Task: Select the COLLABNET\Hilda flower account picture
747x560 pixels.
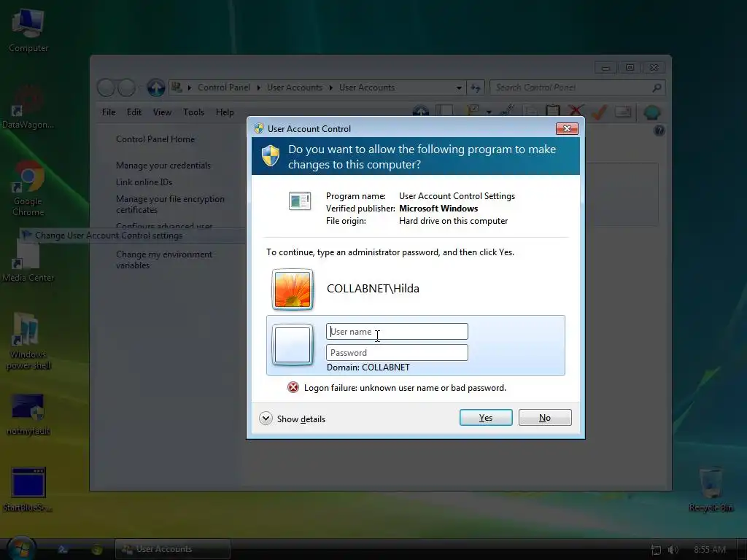Action: click(293, 289)
